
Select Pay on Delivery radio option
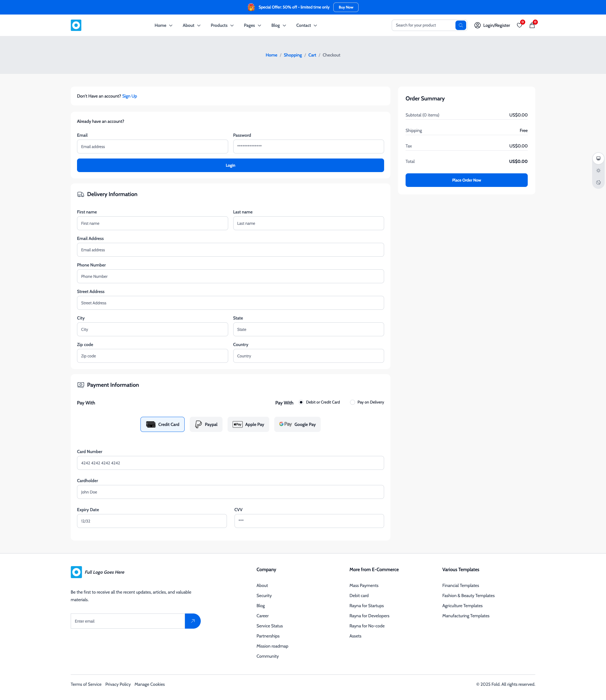[352, 402]
